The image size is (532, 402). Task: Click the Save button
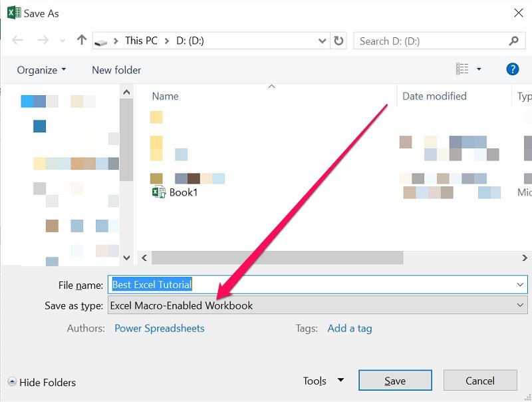(x=395, y=381)
